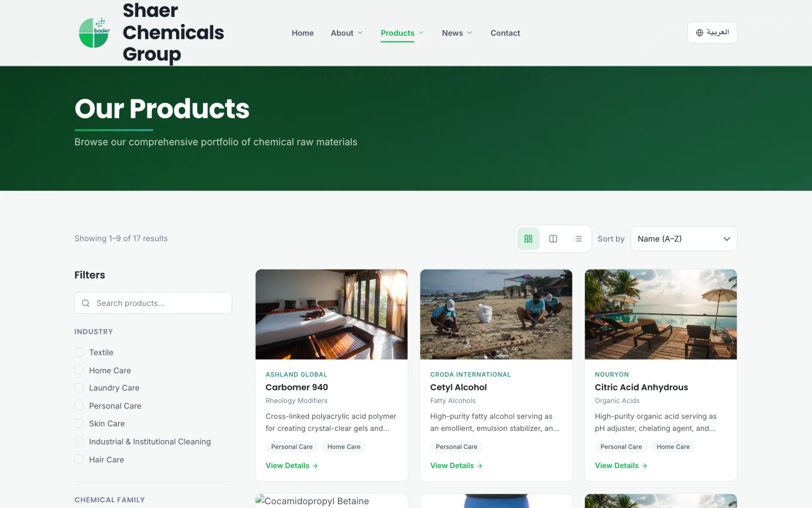
Task: View Details for Carbomer 940
Action: point(291,466)
